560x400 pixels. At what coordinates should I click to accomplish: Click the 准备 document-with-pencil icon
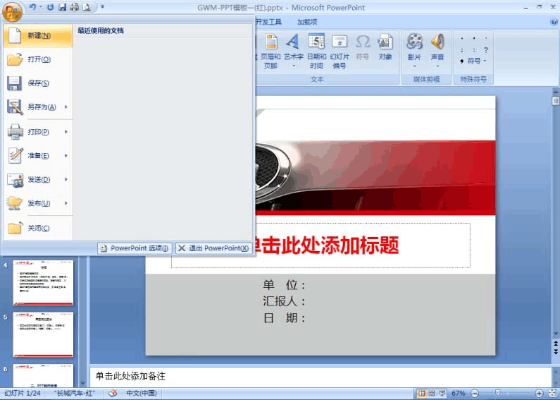point(15,155)
